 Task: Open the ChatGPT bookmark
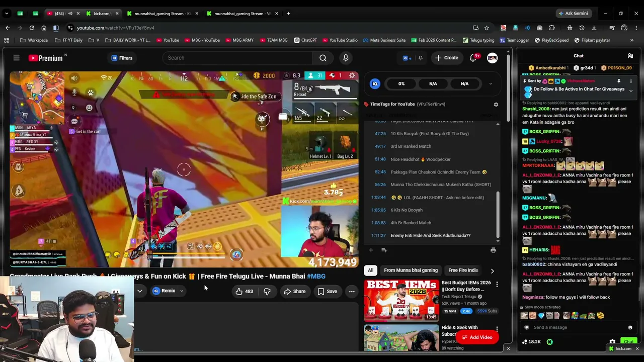tap(305, 40)
